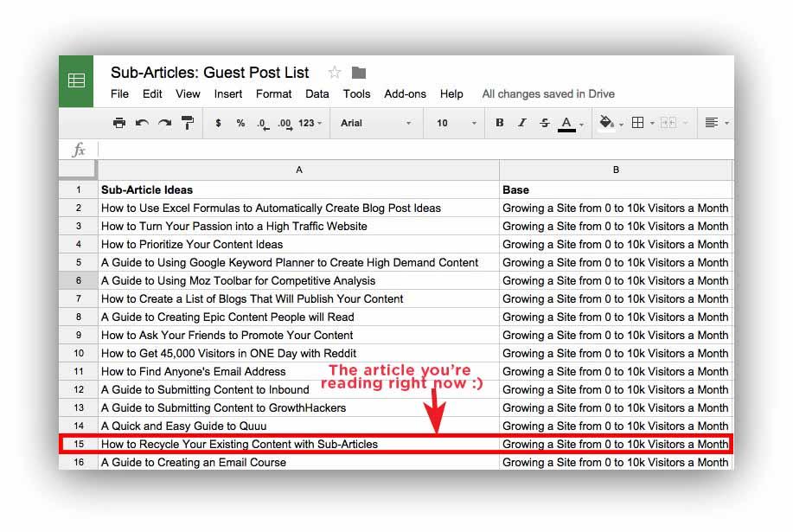Select cell 'A Quick and Easy Guide to Quuu'
Viewport: 793px width, 532px height.
coord(299,426)
